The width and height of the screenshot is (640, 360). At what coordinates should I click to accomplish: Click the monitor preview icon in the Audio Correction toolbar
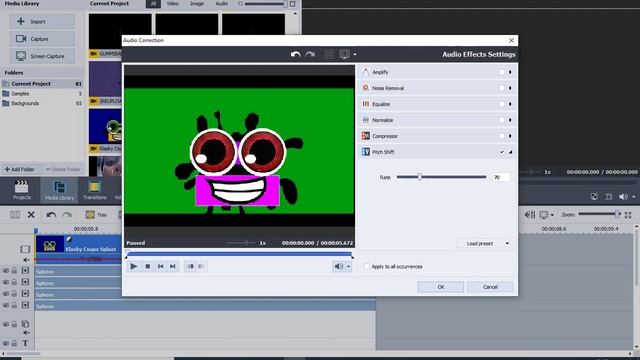point(344,54)
